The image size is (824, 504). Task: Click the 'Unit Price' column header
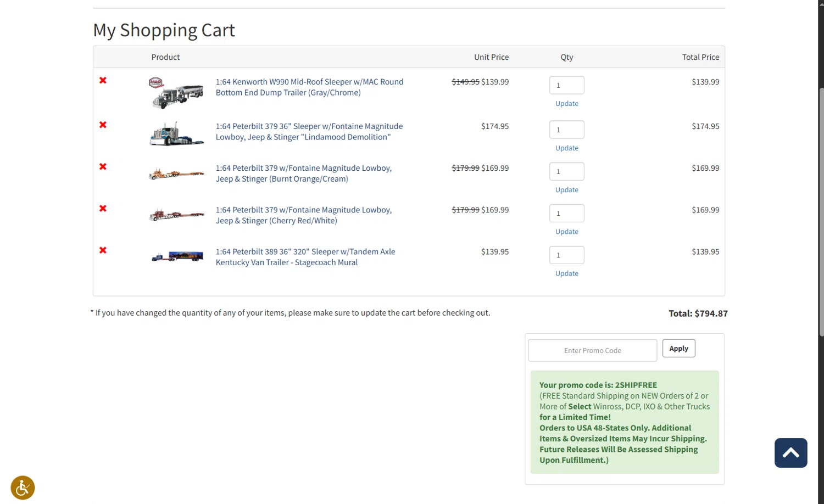coord(491,57)
